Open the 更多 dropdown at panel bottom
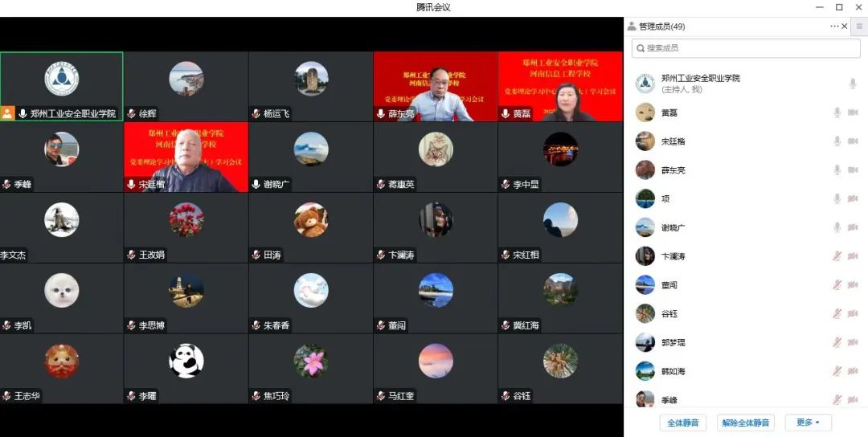 (808, 423)
